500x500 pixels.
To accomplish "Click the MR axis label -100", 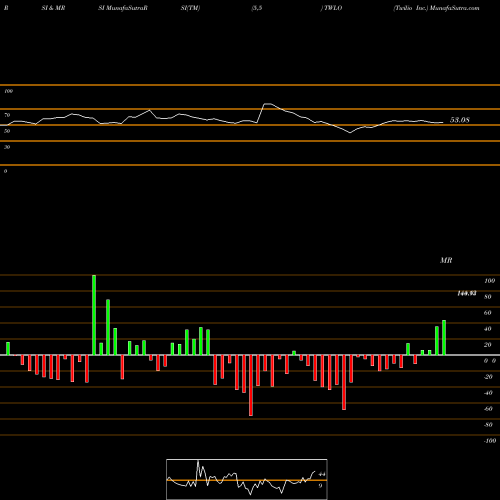I will point(490,441).
